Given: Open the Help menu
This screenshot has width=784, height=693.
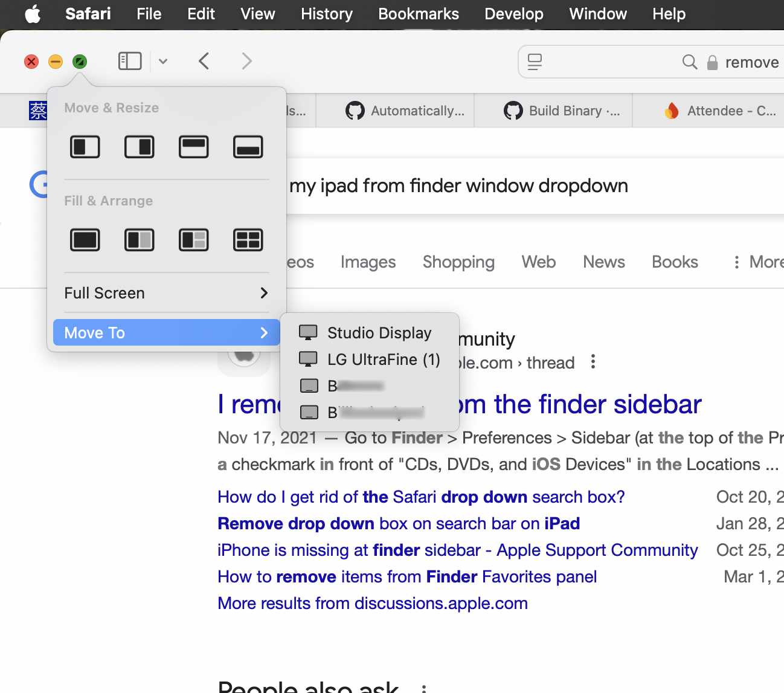Looking at the screenshot, I should (669, 14).
